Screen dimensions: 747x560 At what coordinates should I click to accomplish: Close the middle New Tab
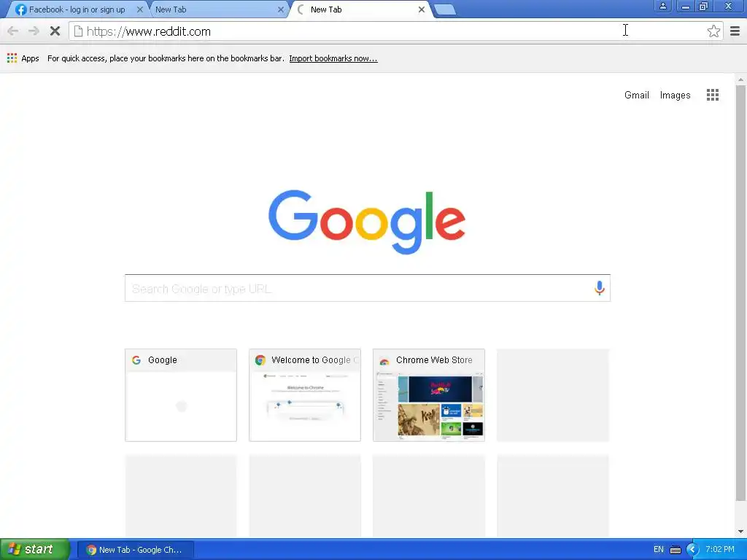[281, 9]
